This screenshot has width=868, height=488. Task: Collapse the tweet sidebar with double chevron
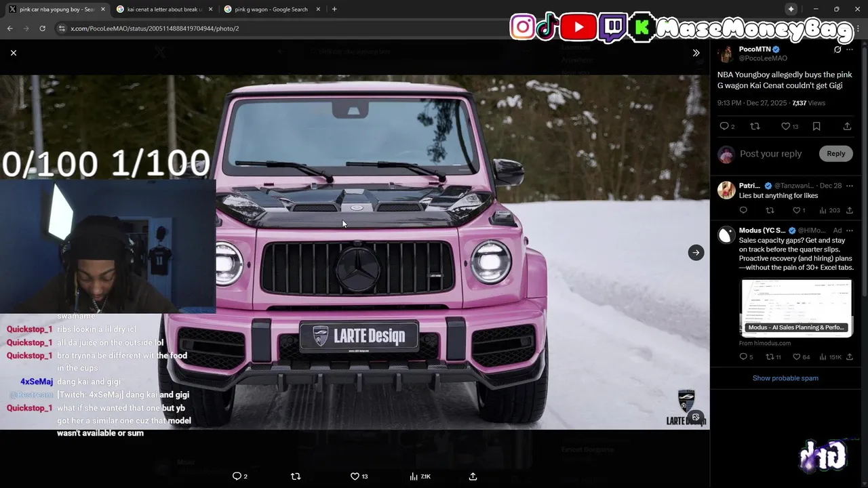pyautogui.click(x=696, y=52)
